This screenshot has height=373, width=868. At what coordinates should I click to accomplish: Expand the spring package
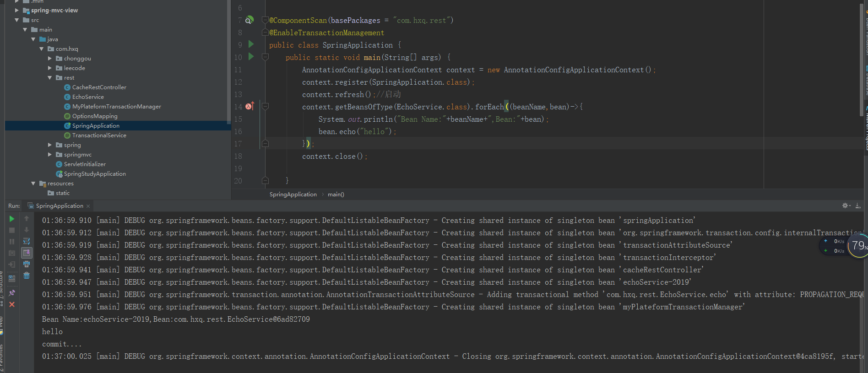tap(50, 145)
